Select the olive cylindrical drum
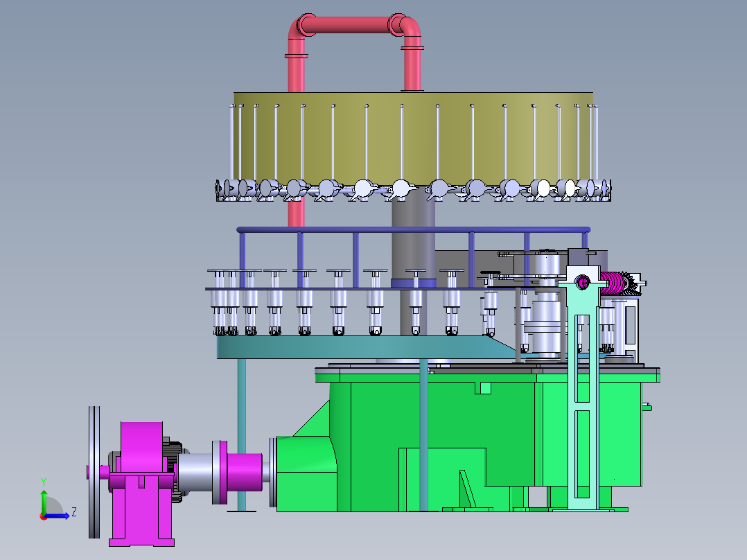 pyautogui.click(x=413, y=138)
